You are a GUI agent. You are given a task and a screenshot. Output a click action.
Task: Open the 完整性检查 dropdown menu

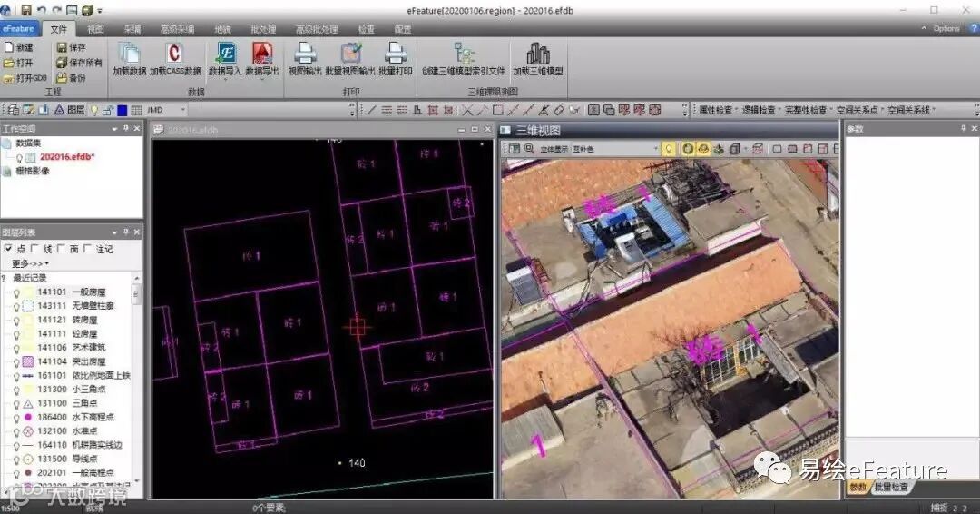click(808, 110)
